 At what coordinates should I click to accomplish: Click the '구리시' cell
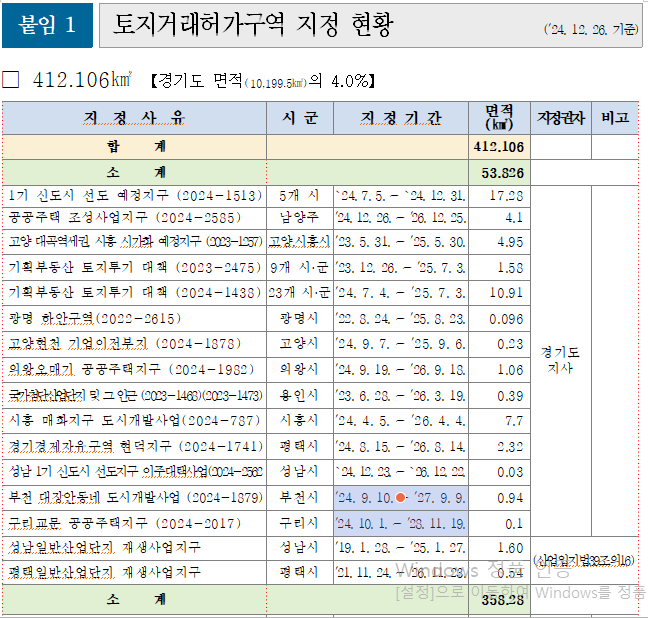[x=300, y=524]
